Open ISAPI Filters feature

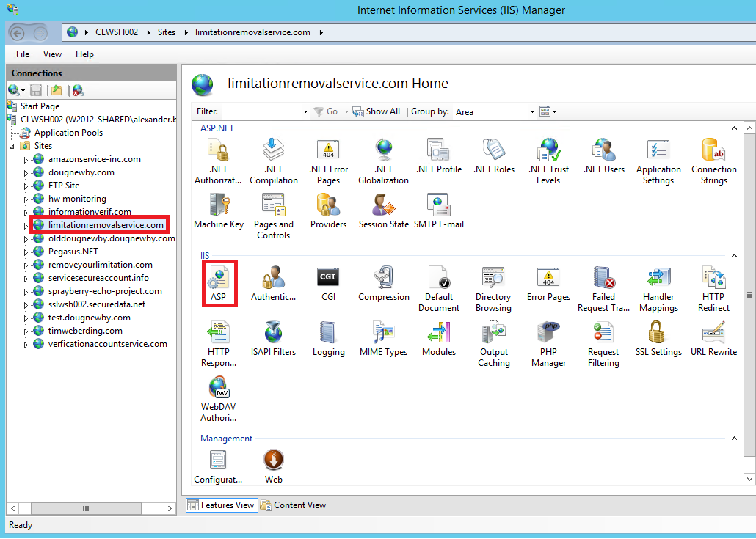[x=273, y=339]
